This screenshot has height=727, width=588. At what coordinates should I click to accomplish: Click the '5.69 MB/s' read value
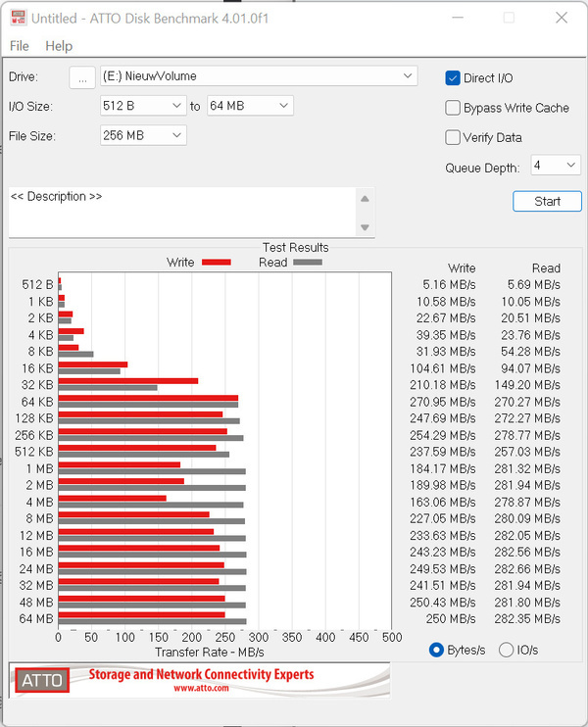534,285
